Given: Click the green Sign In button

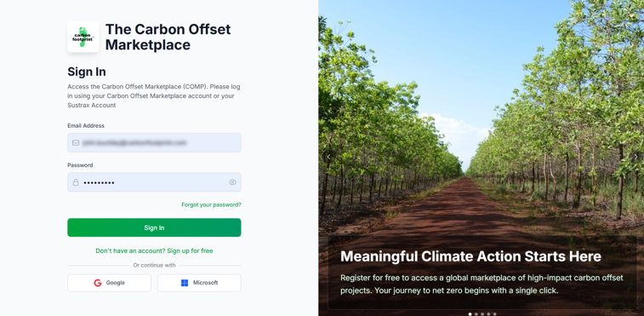Looking at the screenshot, I should pos(154,227).
